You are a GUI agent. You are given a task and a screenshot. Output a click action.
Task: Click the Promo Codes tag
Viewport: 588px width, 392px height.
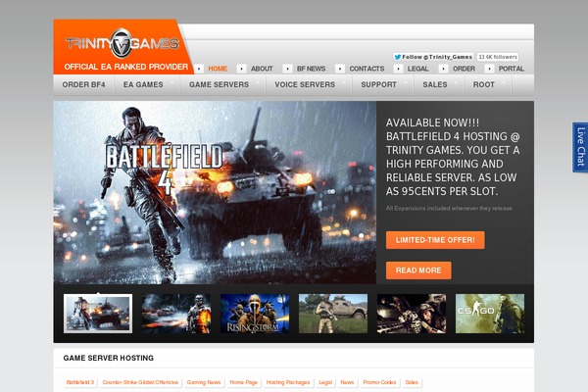379,382
